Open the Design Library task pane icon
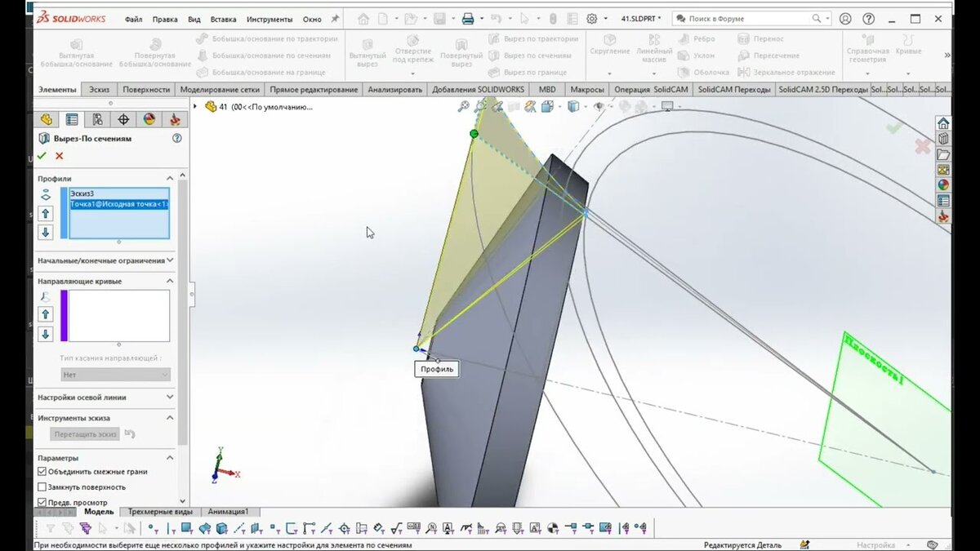The height and width of the screenshot is (551, 980). (x=943, y=139)
